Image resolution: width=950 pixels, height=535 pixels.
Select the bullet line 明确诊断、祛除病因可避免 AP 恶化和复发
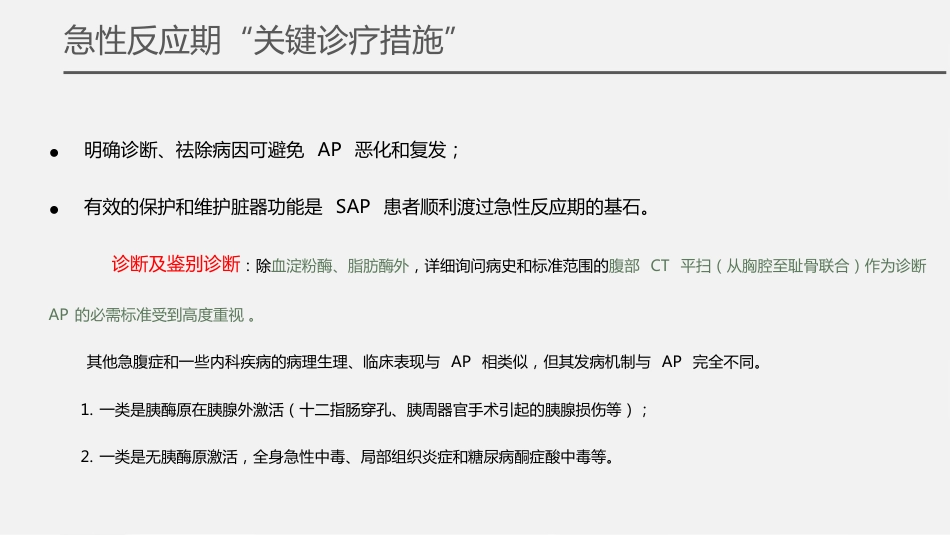point(272,150)
